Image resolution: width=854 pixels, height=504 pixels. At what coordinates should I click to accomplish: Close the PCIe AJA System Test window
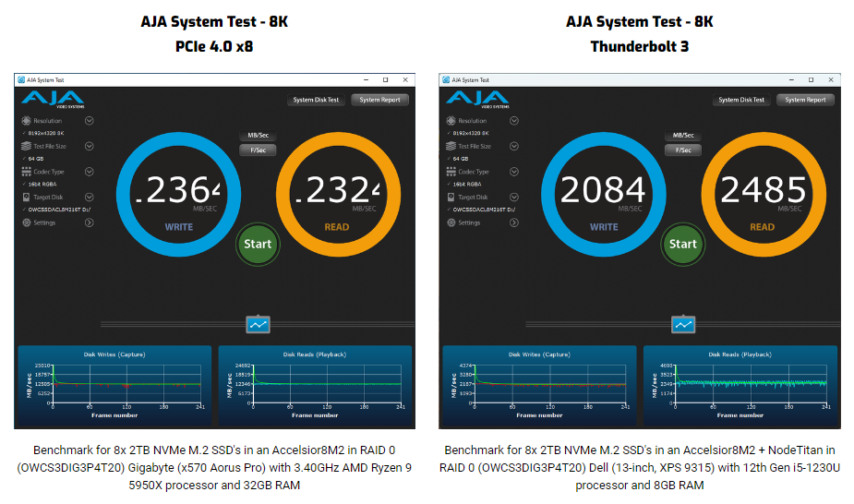point(405,80)
